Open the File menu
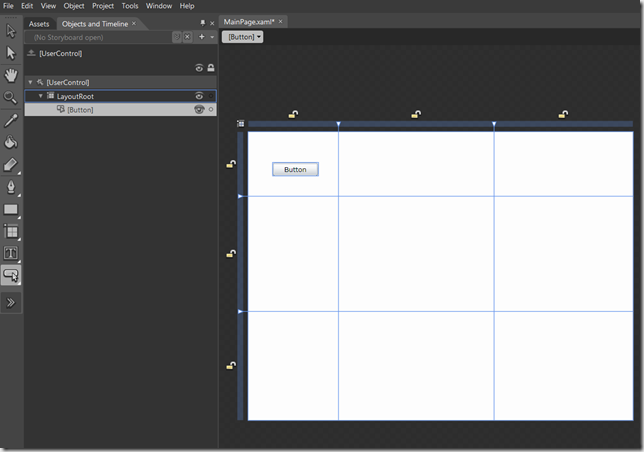 pos(8,6)
